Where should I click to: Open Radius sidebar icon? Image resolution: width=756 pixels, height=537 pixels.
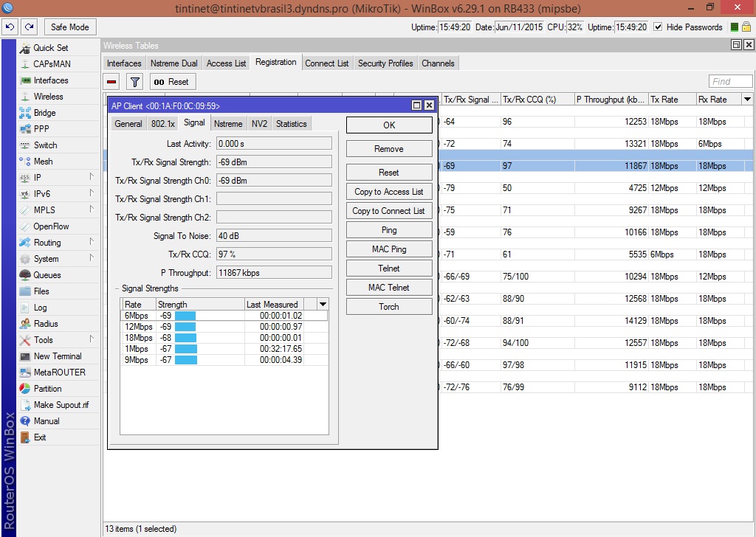pyautogui.click(x=25, y=324)
